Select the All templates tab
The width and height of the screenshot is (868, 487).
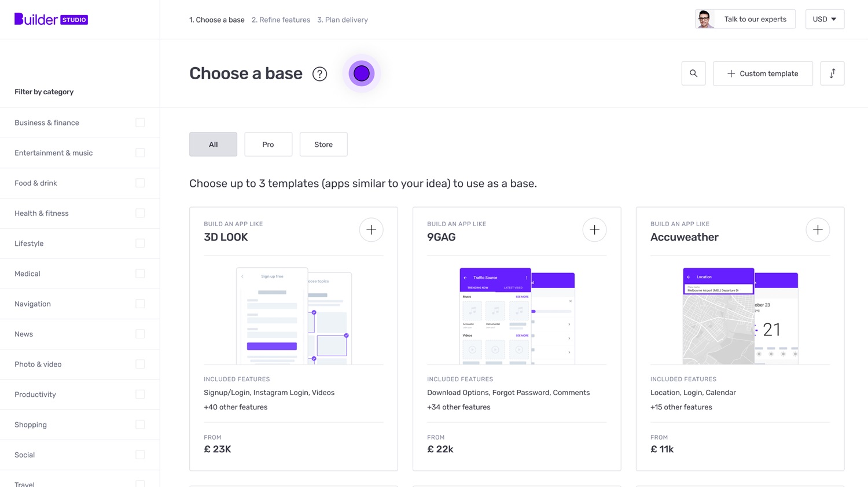point(213,145)
